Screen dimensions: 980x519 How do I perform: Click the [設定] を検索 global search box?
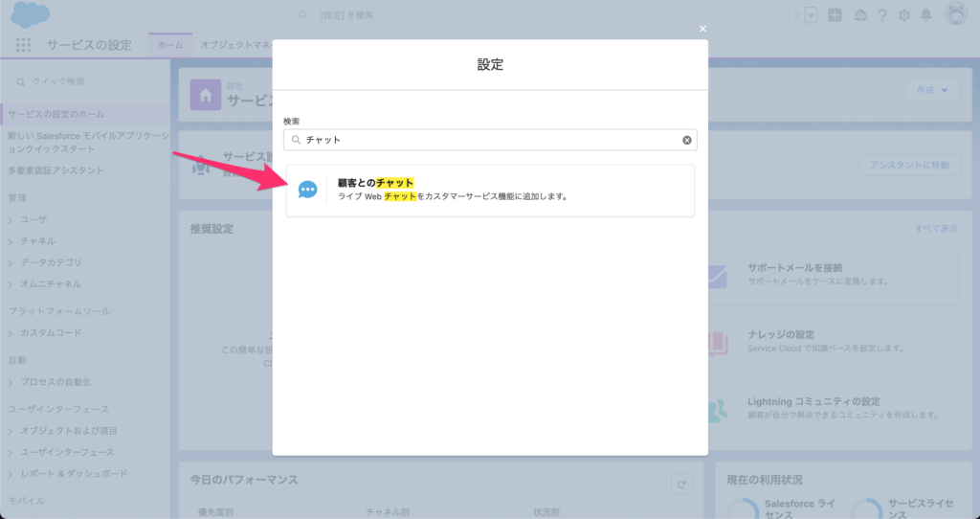[466, 15]
